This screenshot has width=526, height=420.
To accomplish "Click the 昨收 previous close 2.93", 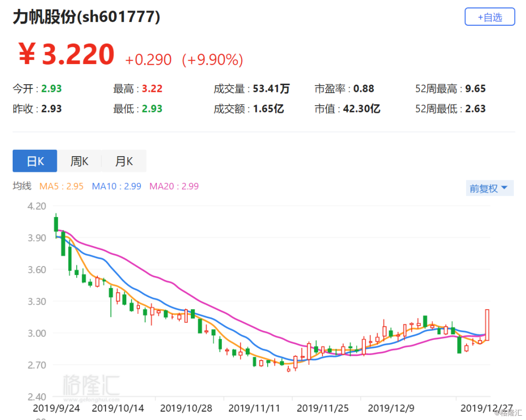I will (x=52, y=109).
